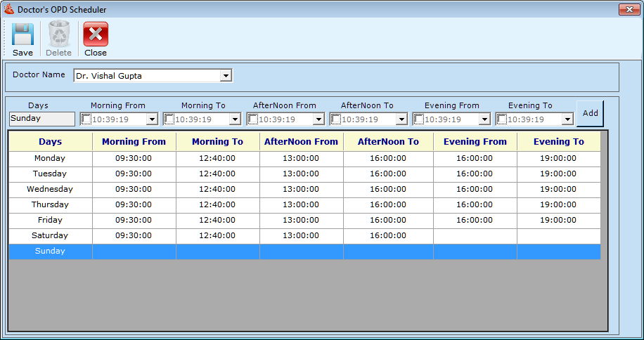The image size is (644, 340).
Task: Select the highlighted Sunday row
Action: 50,251
